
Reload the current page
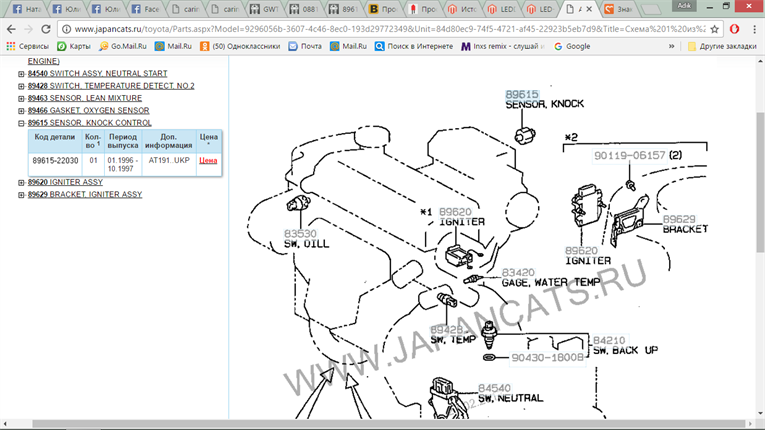(46, 29)
